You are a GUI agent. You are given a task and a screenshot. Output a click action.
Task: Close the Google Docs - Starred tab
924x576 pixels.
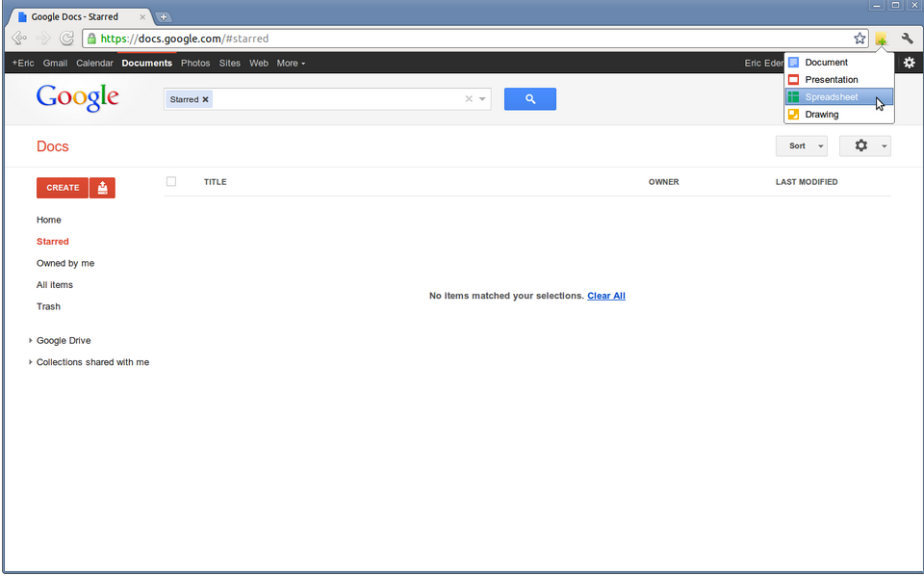tap(142, 17)
